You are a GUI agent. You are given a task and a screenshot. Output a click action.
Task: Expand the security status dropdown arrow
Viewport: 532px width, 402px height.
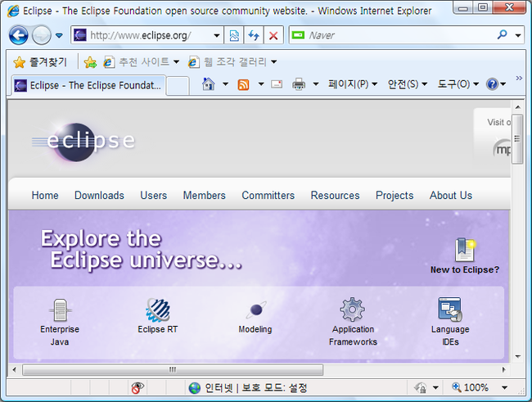point(435,387)
